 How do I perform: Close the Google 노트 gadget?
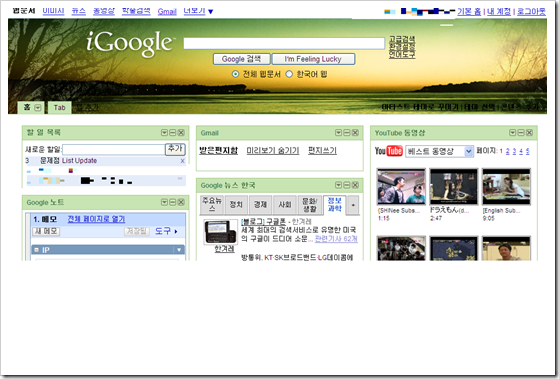[x=181, y=202]
